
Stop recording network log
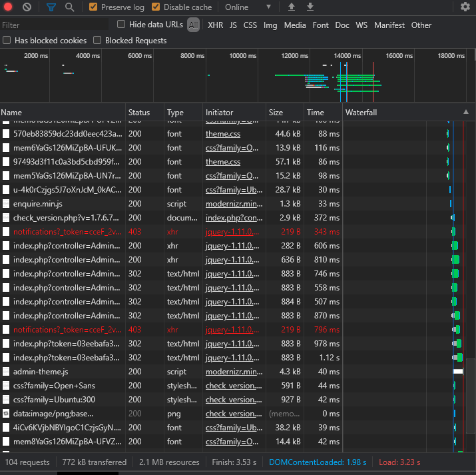point(9,7)
